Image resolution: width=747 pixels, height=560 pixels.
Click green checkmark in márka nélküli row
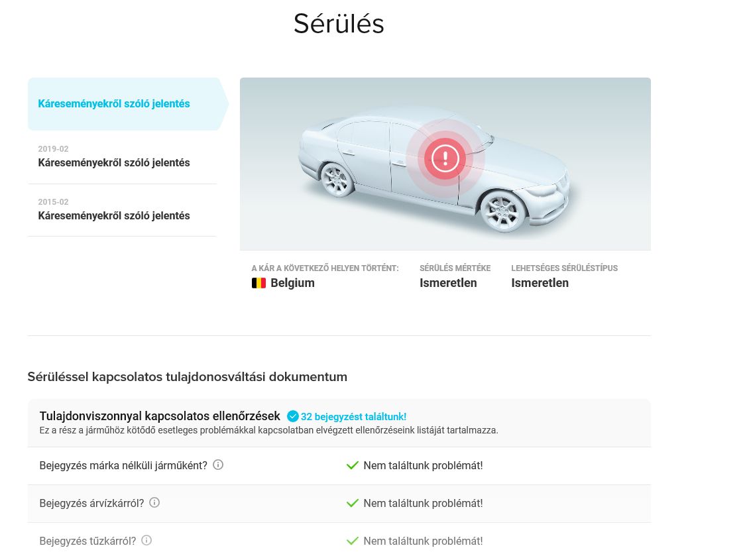pyautogui.click(x=353, y=466)
